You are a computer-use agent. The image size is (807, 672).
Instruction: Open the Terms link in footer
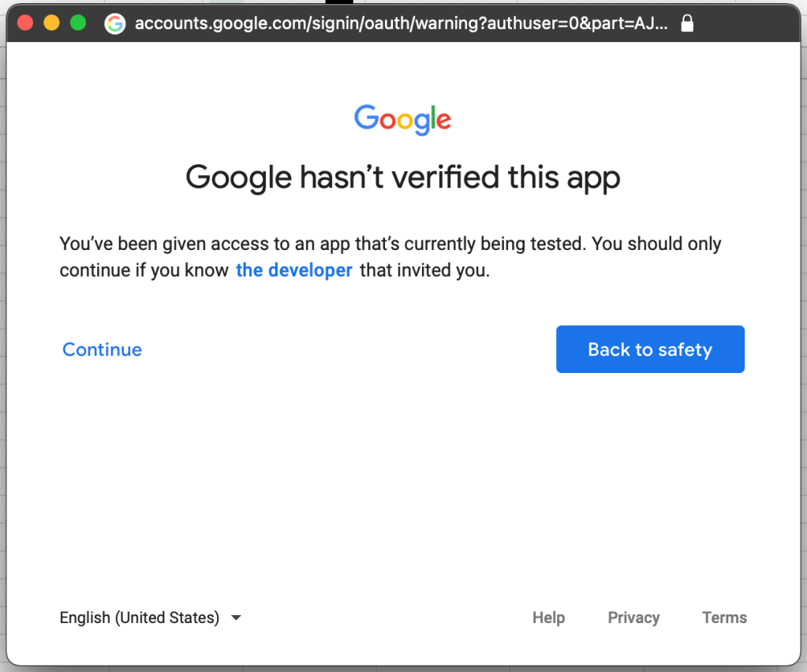(724, 618)
